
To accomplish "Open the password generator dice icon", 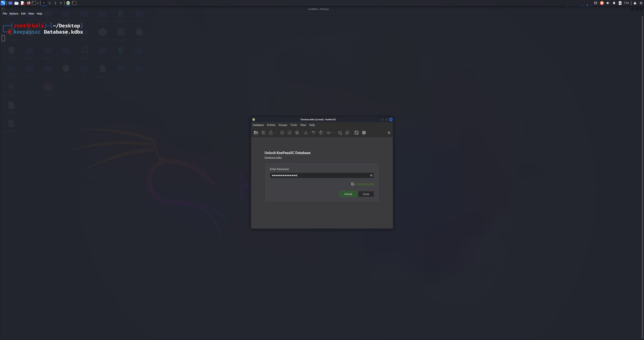I will pyautogui.click(x=357, y=133).
